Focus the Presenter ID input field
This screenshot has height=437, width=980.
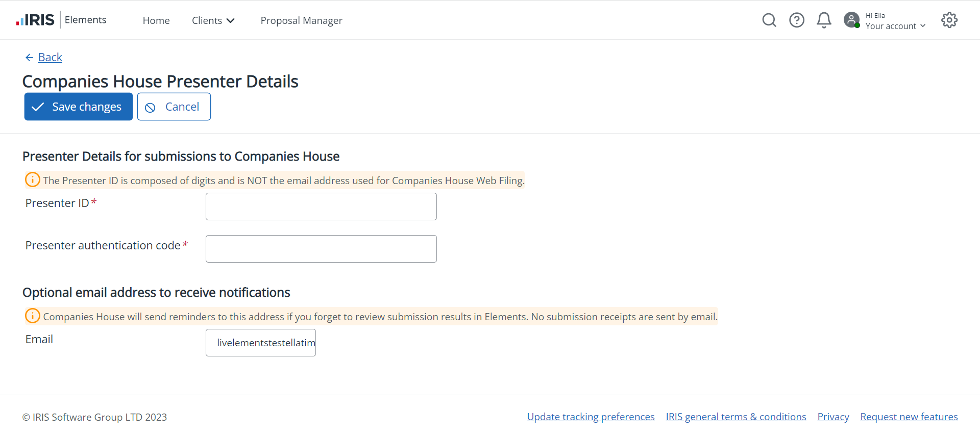(x=321, y=207)
